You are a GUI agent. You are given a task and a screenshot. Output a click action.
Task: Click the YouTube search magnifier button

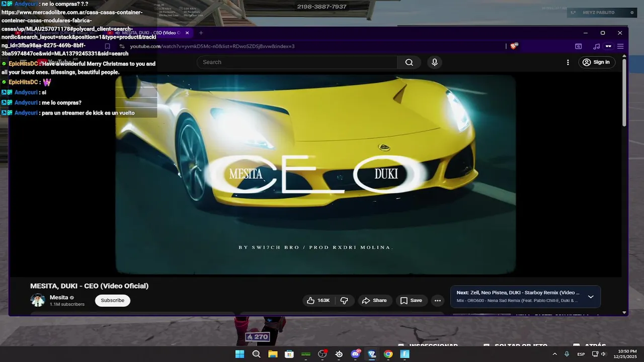tap(409, 62)
